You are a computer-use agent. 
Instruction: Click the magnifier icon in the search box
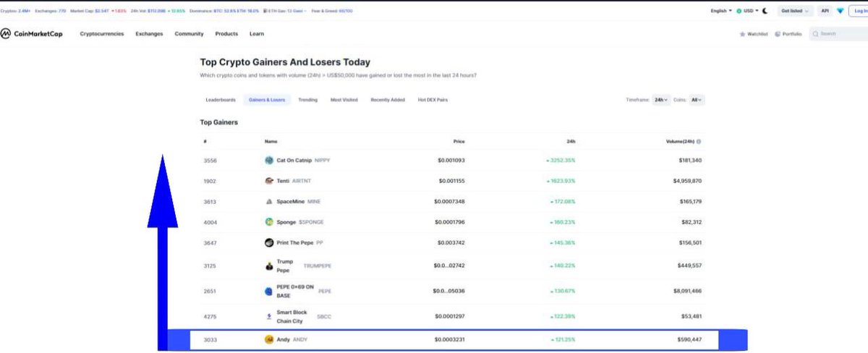click(816, 34)
